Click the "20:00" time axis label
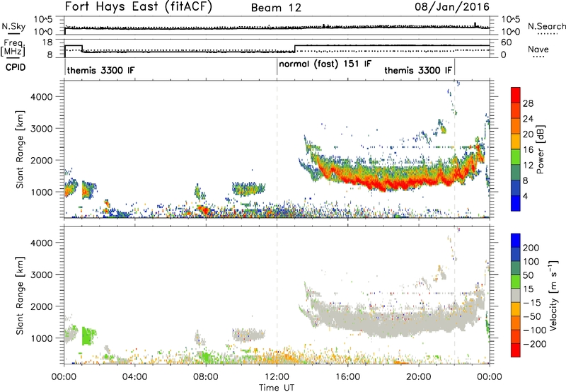The image size is (566, 392). coord(419,377)
